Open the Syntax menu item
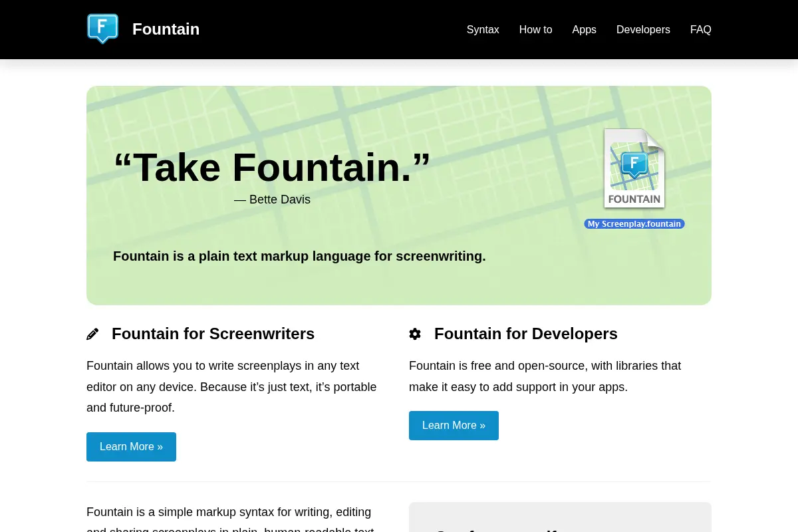The image size is (798, 532). pyautogui.click(x=483, y=29)
